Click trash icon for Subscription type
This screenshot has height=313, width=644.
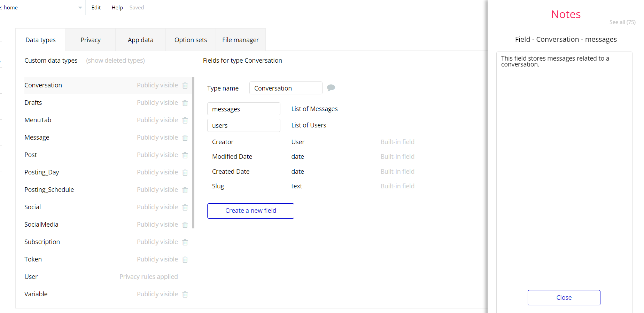pos(185,242)
